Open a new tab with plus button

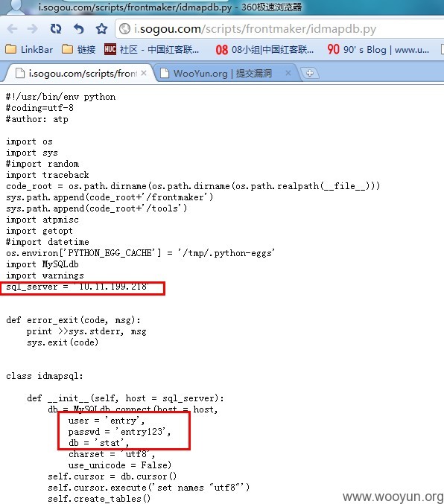coord(309,73)
